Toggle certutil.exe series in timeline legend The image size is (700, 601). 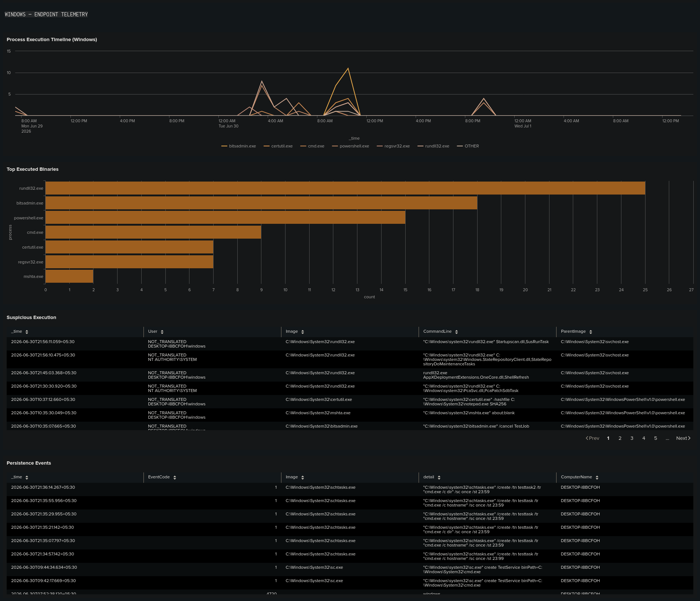point(278,146)
